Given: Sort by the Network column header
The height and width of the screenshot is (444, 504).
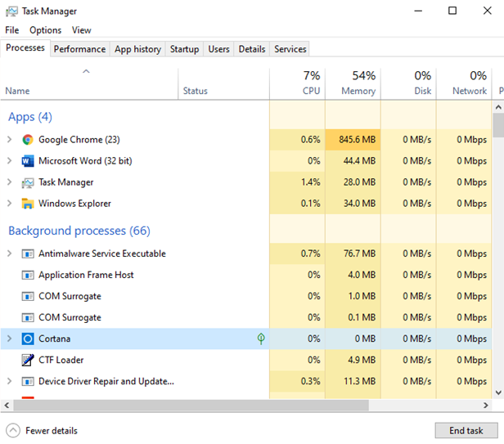Looking at the screenshot, I should click(x=464, y=83).
